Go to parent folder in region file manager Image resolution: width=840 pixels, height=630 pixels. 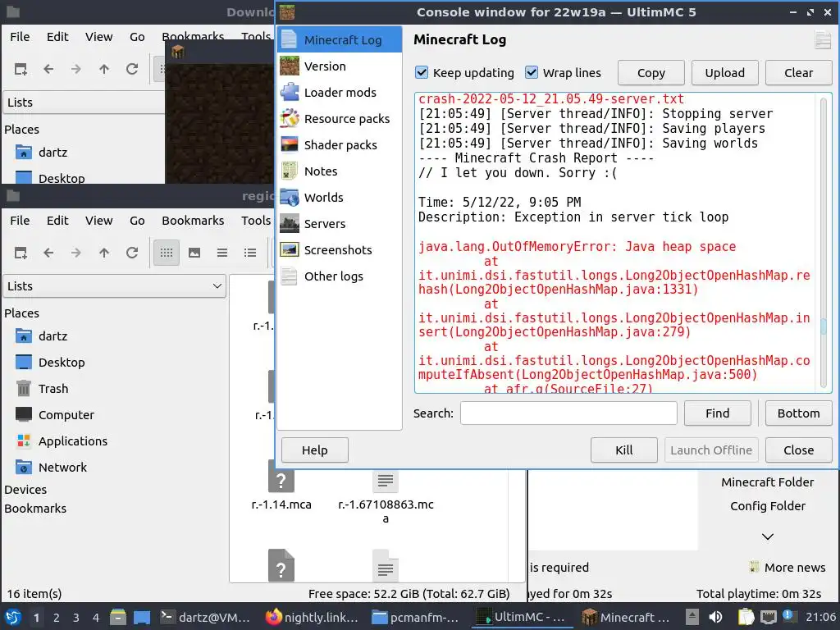click(104, 253)
